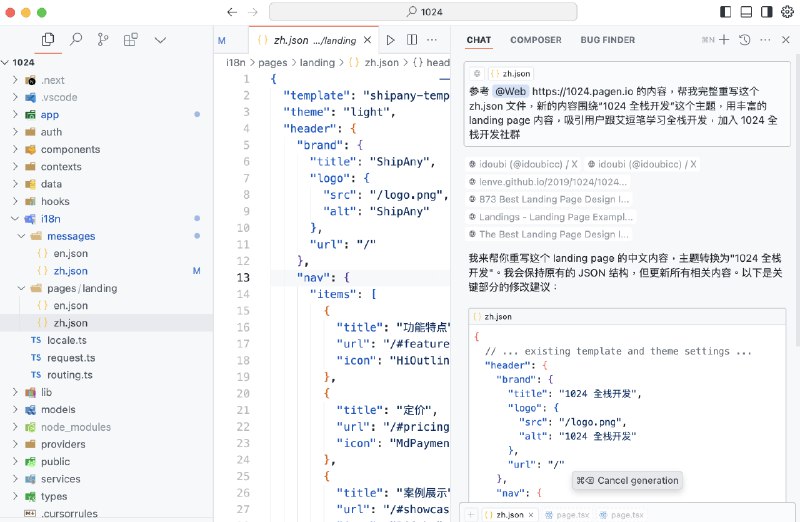The image size is (800, 522).
Task: Open en.json under messages
Action: (x=70, y=253)
